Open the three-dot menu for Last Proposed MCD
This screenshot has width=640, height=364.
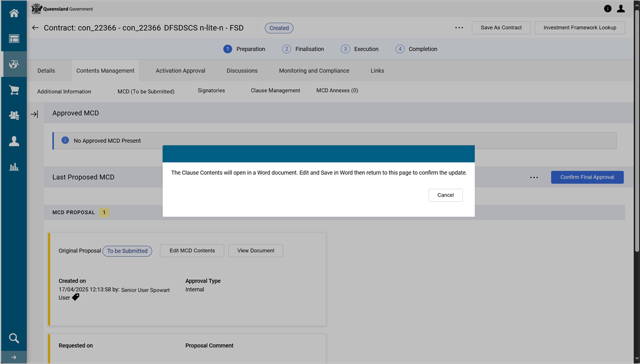[534, 177]
